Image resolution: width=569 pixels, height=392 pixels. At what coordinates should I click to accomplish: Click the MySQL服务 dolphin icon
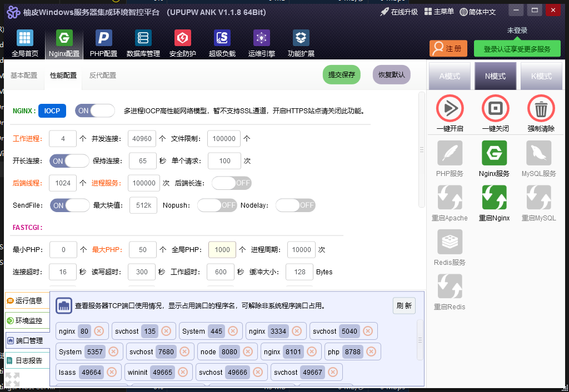tap(539, 153)
